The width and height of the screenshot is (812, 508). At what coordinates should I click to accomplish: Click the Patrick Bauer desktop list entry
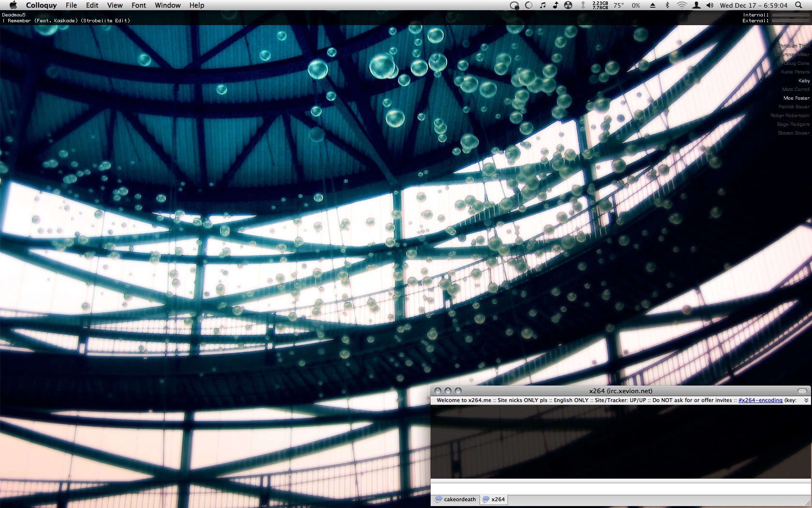point(794,107)
